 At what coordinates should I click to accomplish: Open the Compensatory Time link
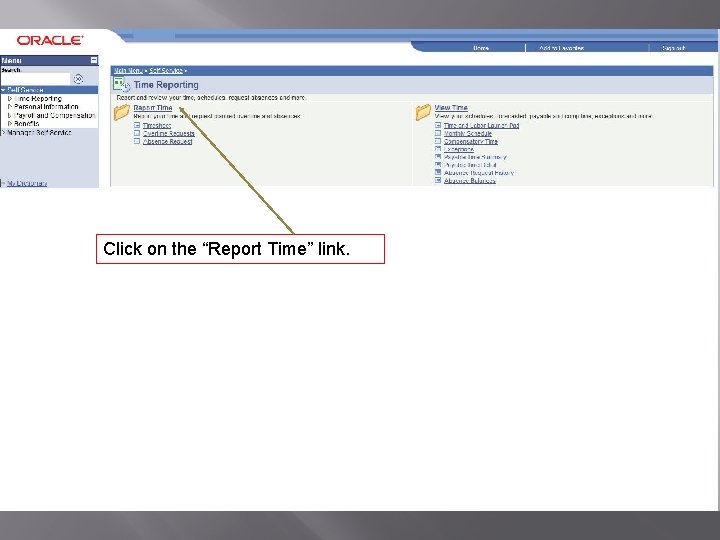[471, 141]
